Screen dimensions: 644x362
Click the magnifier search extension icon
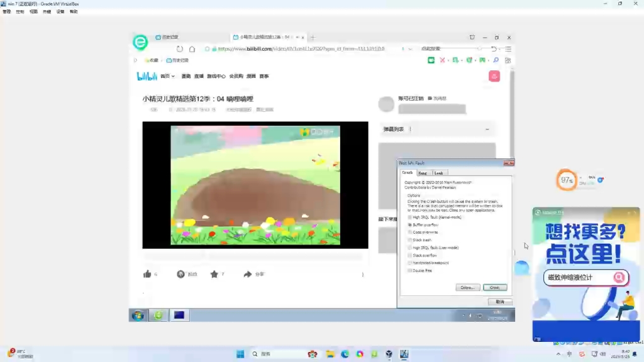(496, 60)
